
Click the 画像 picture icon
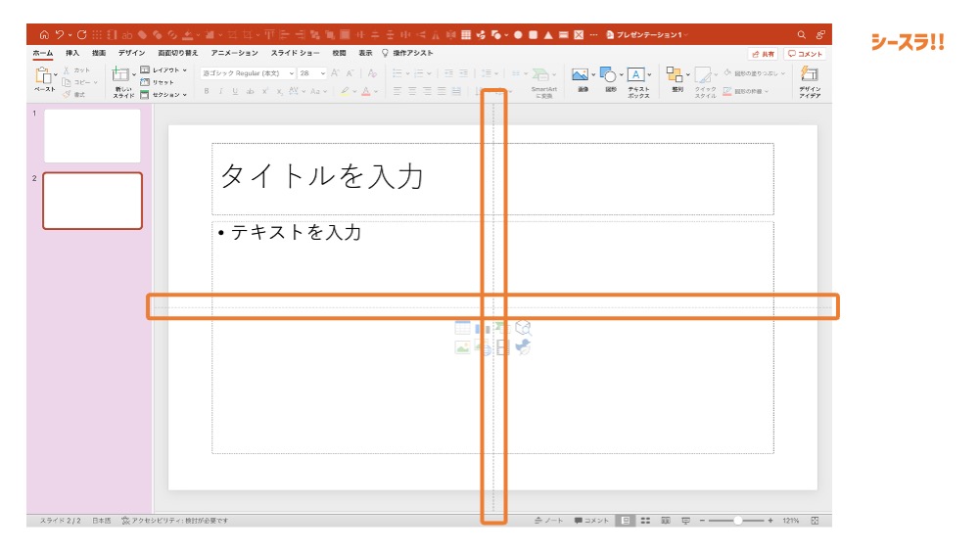coord(582,76)
